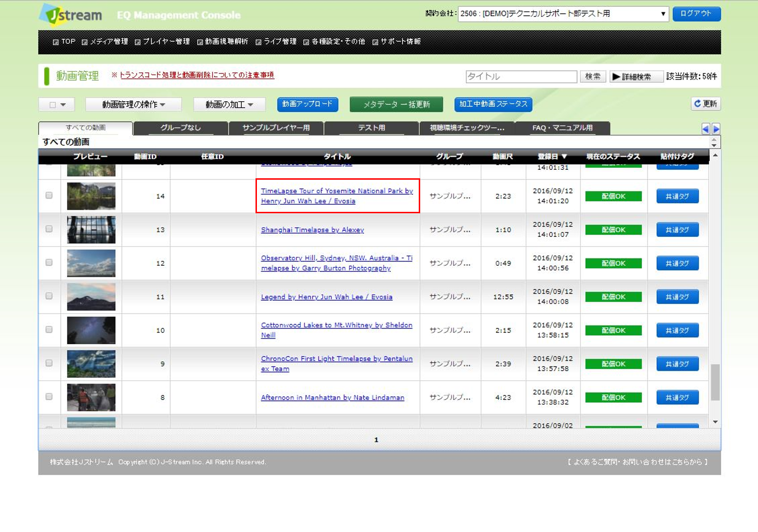Tick the checkbox for Shanghai Timelapse row
The image size is (758, 532).
pyautogui.click(x=49, y=229)
